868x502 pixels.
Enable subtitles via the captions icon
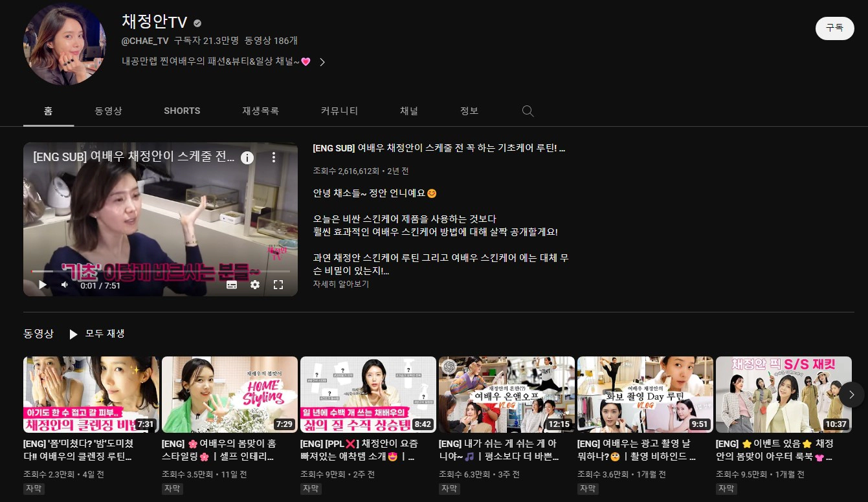click(232, 285)
